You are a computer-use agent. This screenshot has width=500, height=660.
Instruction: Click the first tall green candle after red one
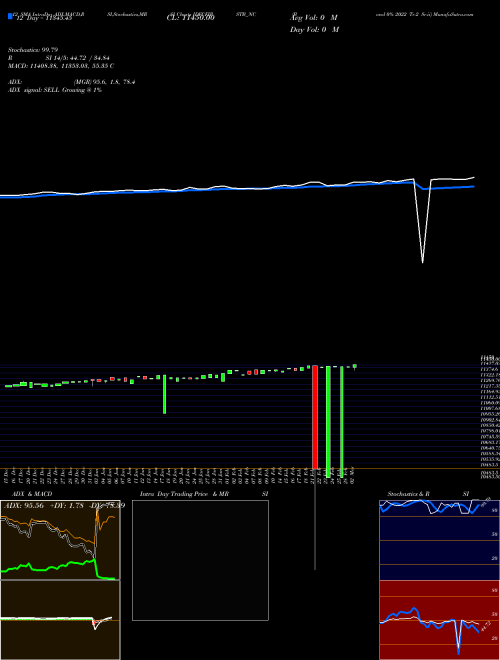[x=328, y=421]
